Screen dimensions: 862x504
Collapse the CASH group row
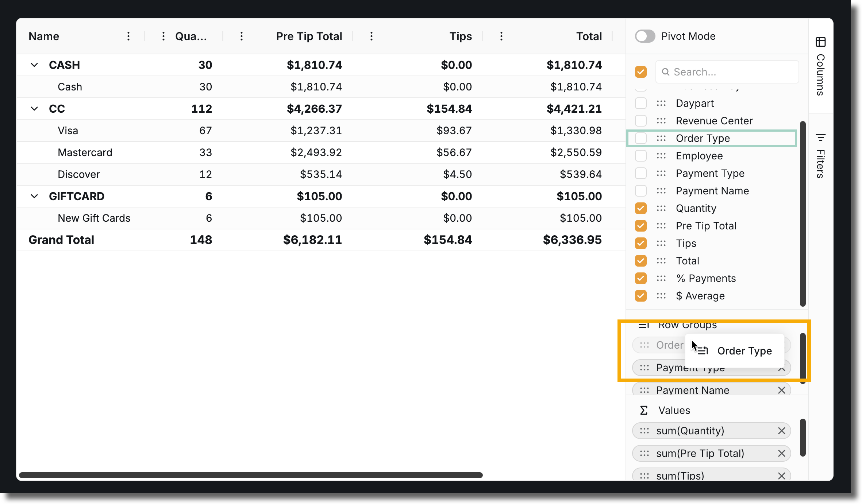point(34,65)
